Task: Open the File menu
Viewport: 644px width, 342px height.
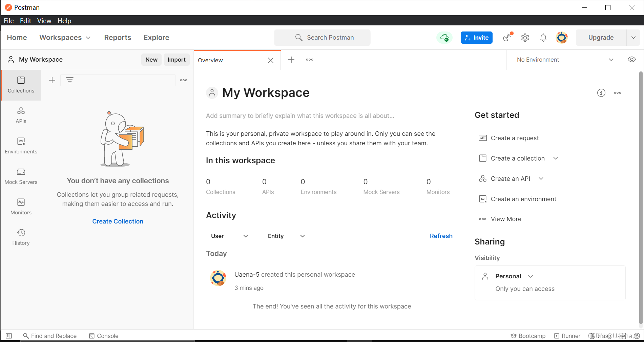Action: pyautogui.click(x=9, y=21)
